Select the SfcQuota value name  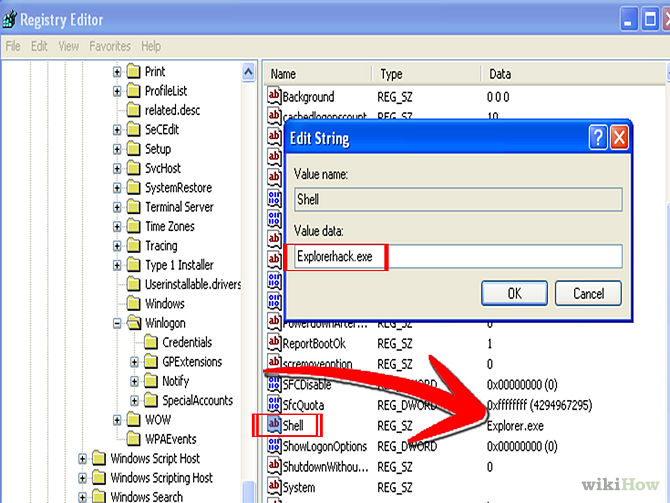303,405
